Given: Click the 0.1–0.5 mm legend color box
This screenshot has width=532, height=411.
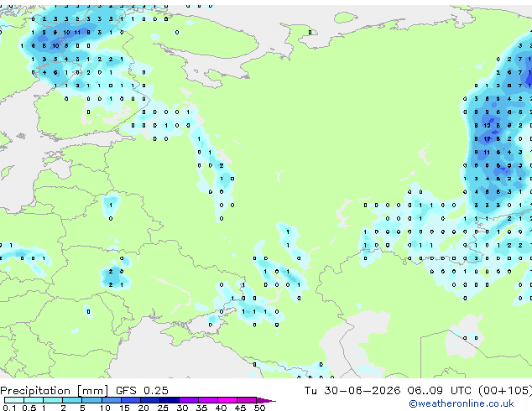Looking at the screenshot, I should point(14,400).
